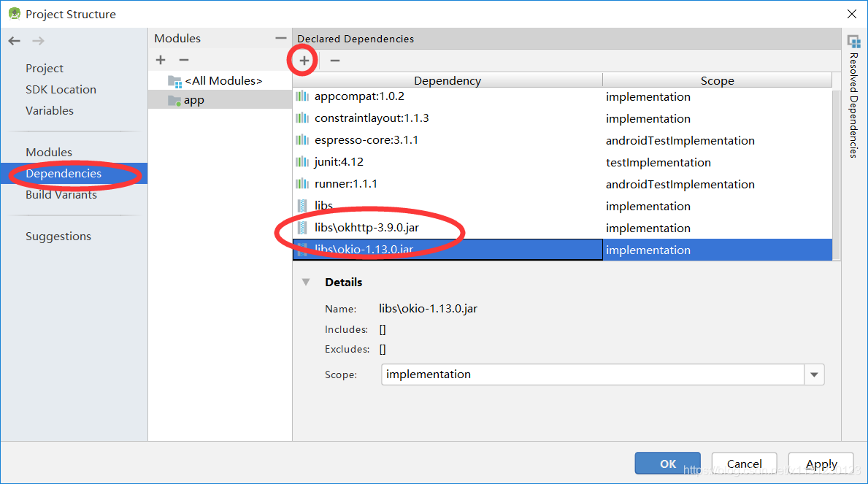Click the Cancel button
The image size is (868, 484).
click(744, 464)
